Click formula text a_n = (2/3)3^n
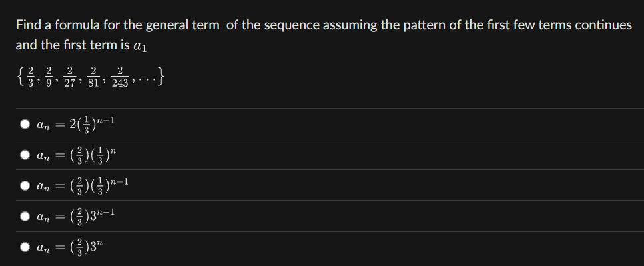Image resolution: width=644 pixels, height=266 pixels. (x=70, y=247)
